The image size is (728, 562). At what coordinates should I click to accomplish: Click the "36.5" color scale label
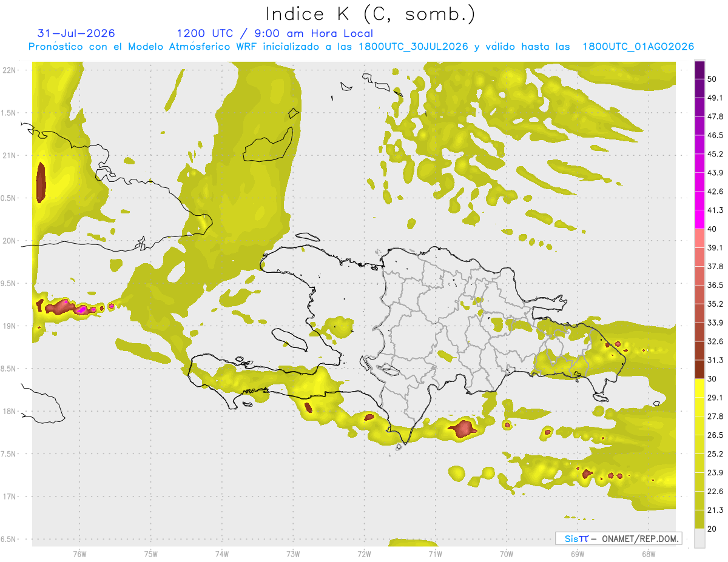(715, 285)
